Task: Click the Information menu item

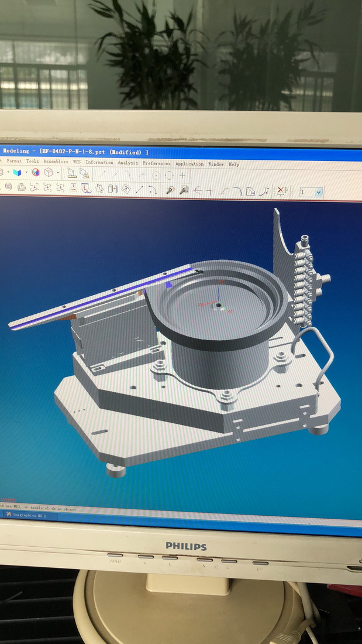Action: [99, 162]
